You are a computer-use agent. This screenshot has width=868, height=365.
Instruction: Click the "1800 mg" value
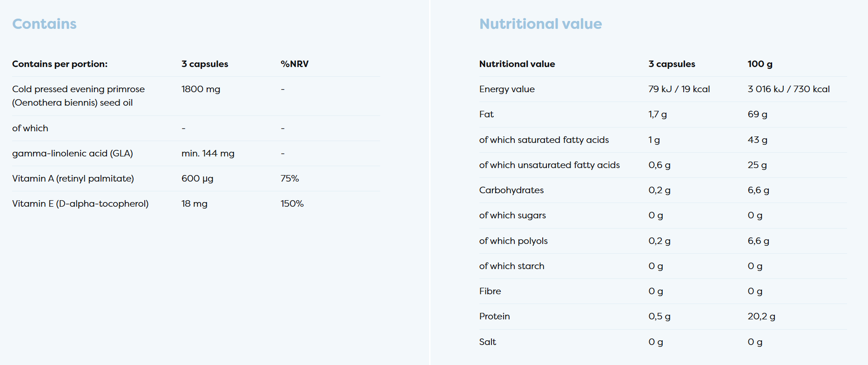coord(201,89)
